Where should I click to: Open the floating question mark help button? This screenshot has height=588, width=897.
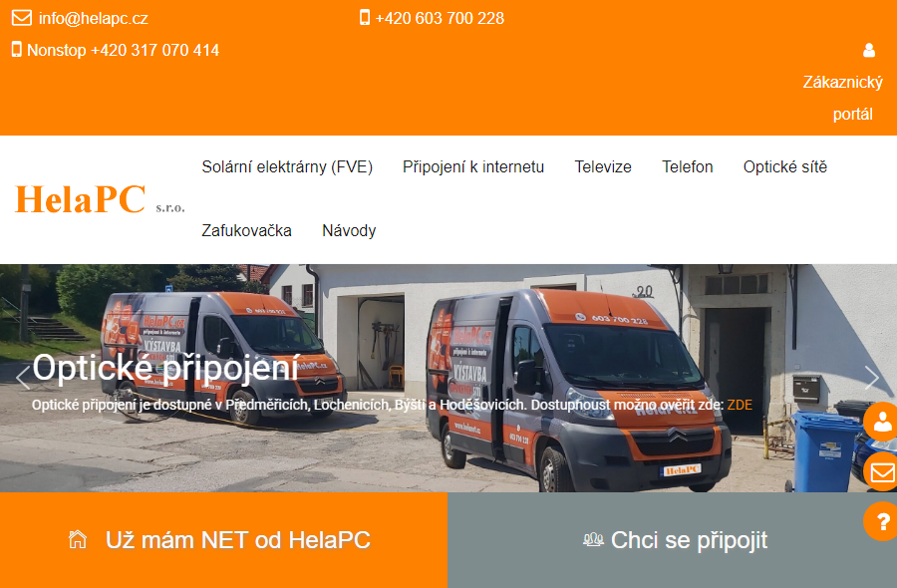coord(881,521)
